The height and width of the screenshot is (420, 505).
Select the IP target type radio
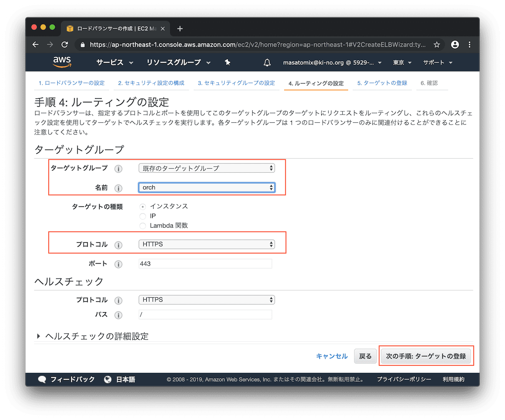tap(143, 216)
